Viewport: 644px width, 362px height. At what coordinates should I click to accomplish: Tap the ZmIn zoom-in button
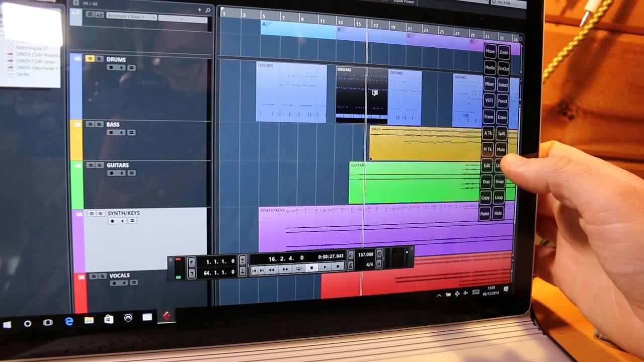504,52
